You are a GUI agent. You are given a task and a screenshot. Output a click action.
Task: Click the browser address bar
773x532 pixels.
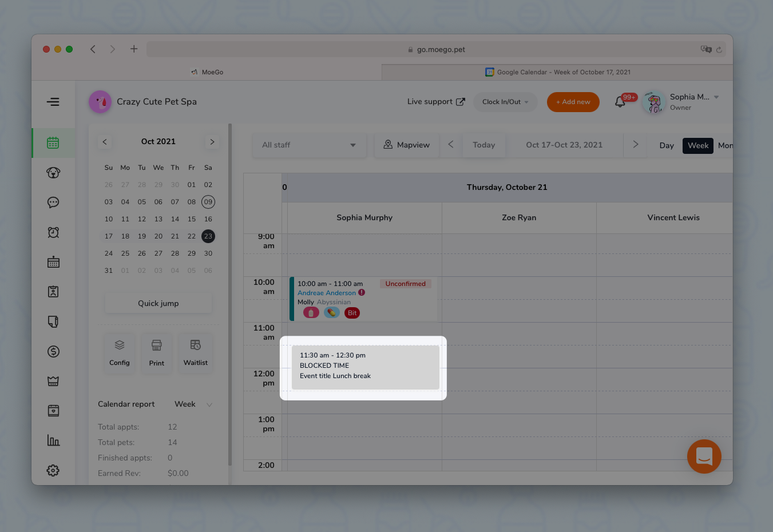(x=437, y=49)
